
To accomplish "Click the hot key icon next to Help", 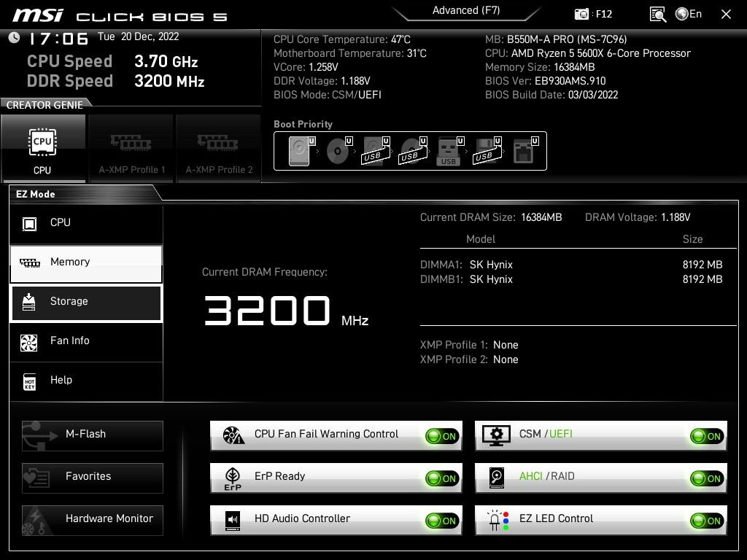I will click(29, 382).
